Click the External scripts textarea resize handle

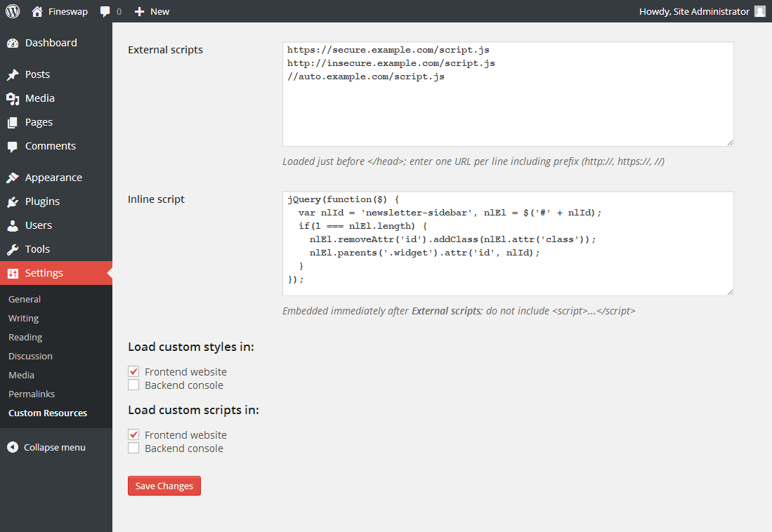(x=730, y=142)
